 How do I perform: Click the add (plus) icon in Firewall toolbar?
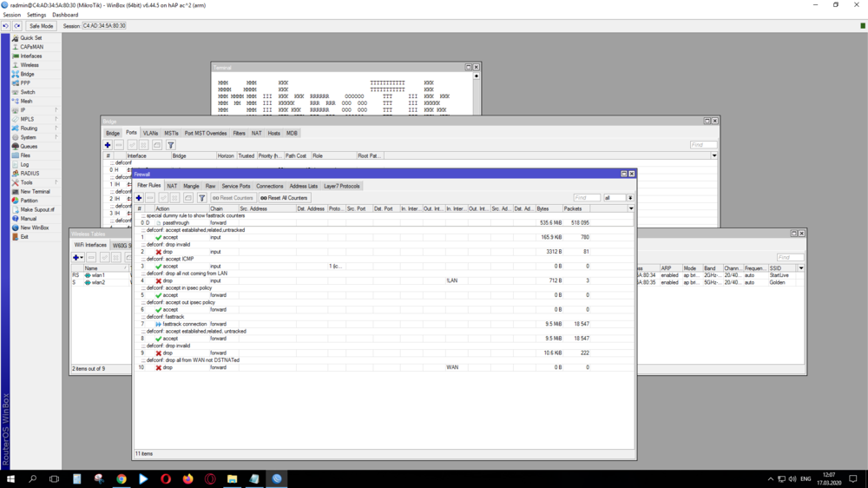[x=139, y=198]
